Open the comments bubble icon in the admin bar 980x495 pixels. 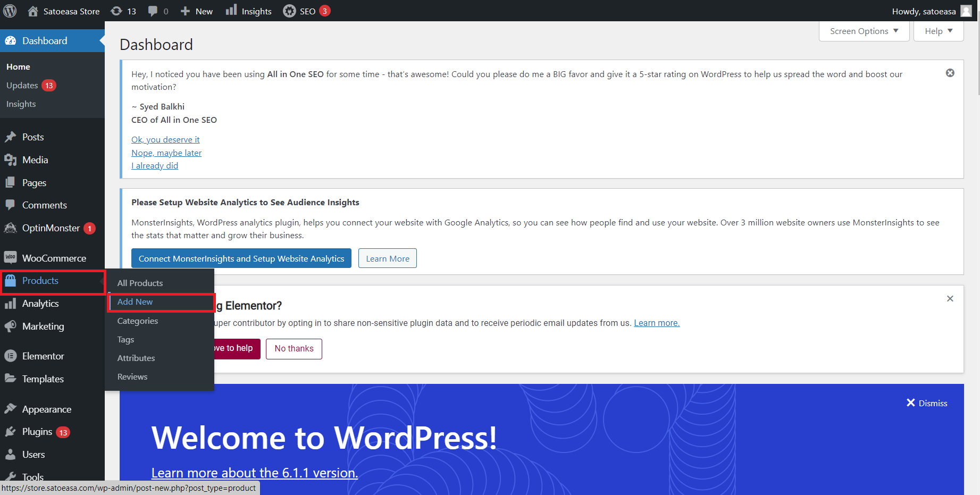(x=153, y=11)
